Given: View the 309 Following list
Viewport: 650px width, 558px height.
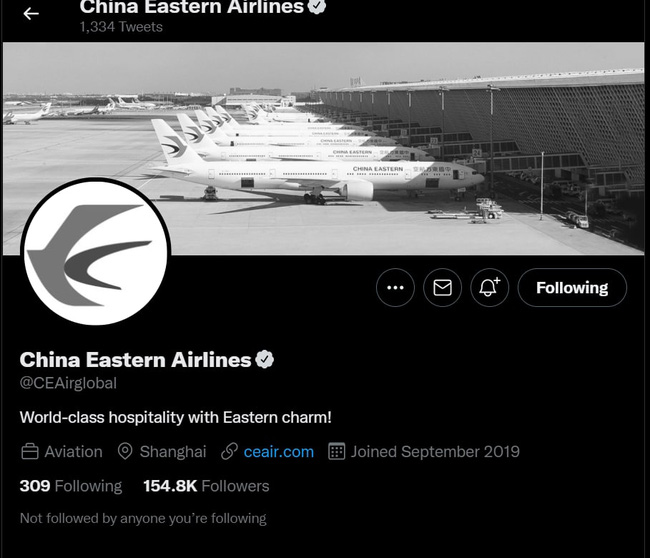Looking at the screenshot, I should click(x=70, y=486).
